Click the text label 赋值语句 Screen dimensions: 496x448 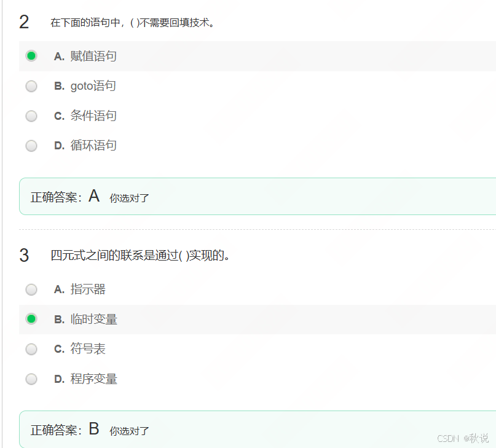tap(97, 56)
